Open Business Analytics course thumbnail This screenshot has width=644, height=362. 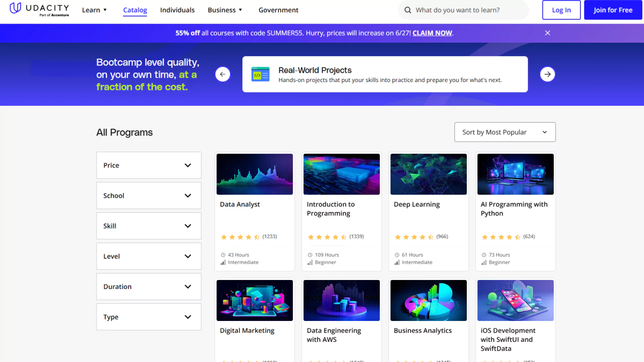pyautogui.click(x=429, y=300)
